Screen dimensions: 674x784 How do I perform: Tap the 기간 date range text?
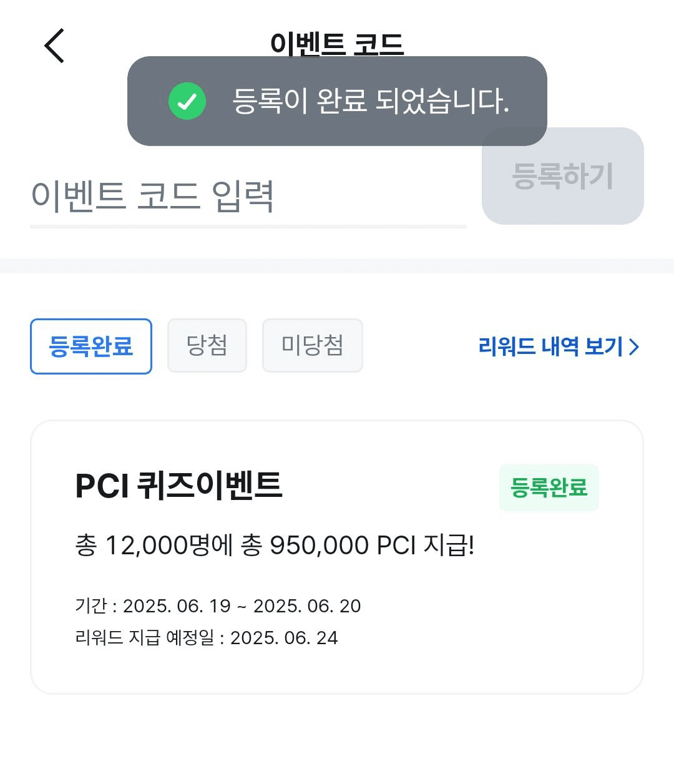218,605
